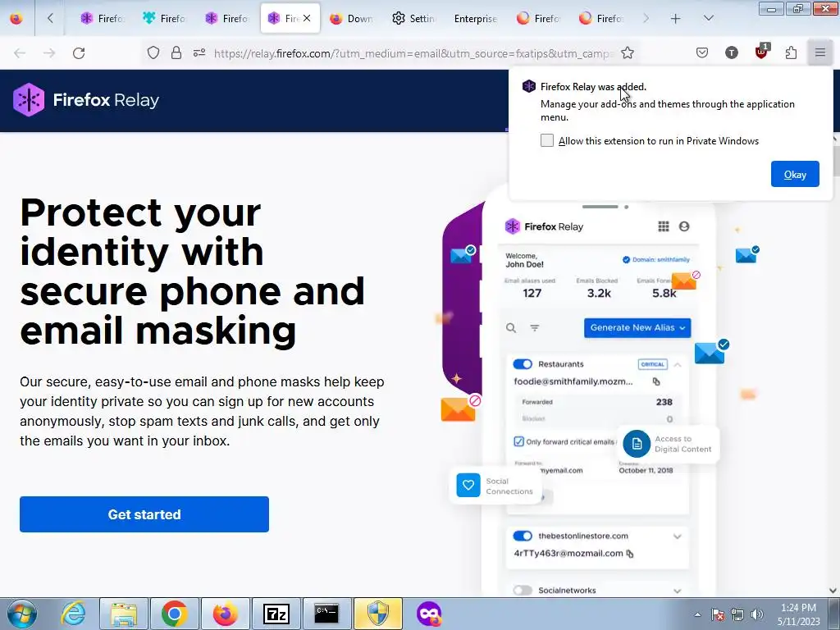The width and height of the screenshot is (840, 630).
Task: Click the uBlock Origin extension icon
Action: pyautogui.click(x=762, y=52)
